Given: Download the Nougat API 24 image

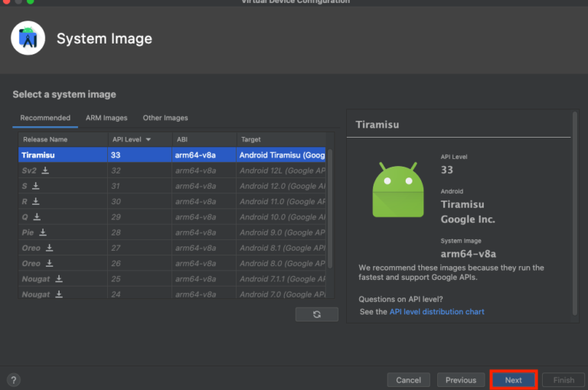Looking at the screenshot, I should 59,294.
